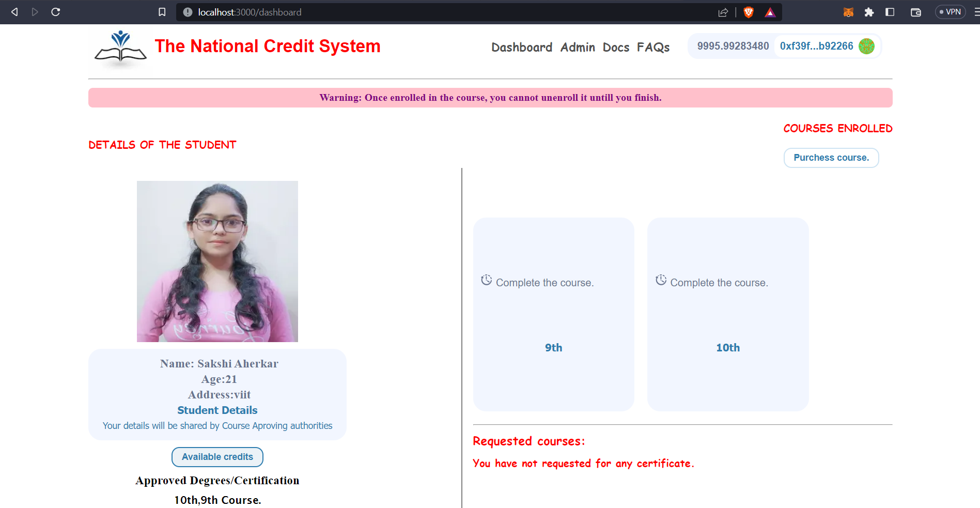The height and width of the screenshot is (508, 980).
Task: Click the bookmark icon near the address bar
Action: point(162,11)
